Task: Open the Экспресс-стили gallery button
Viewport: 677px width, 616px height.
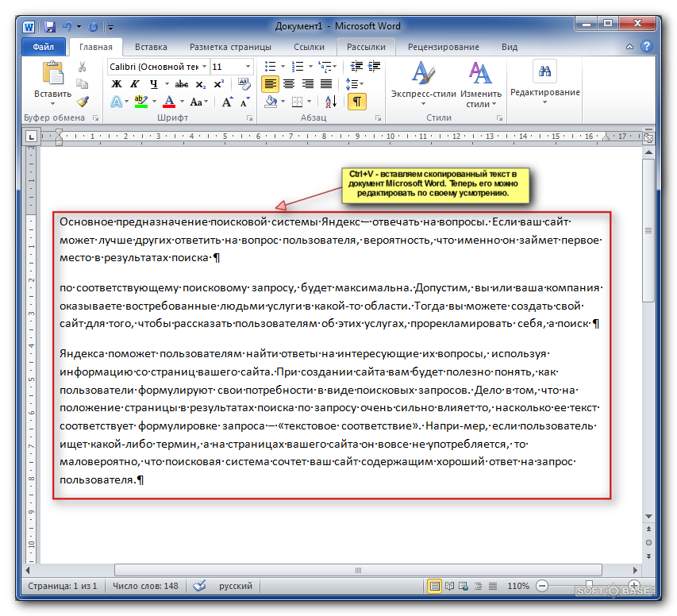Action: [423, 86]
